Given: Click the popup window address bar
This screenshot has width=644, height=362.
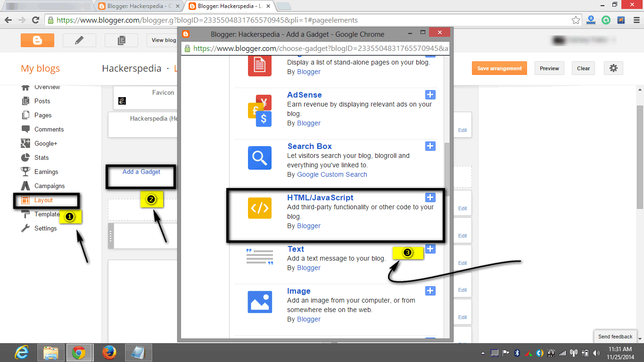Looking at the screenshot, I should coord(315,48).
